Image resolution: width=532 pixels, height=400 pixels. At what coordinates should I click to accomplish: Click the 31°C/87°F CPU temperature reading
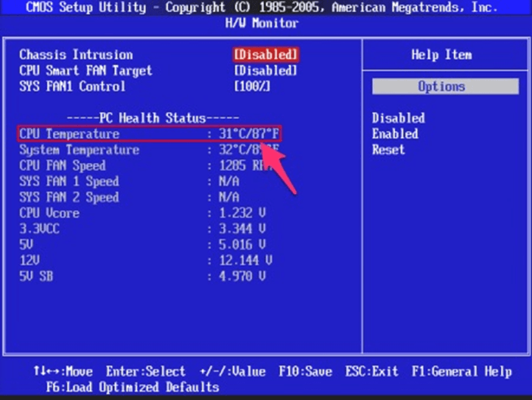point(249,134)
